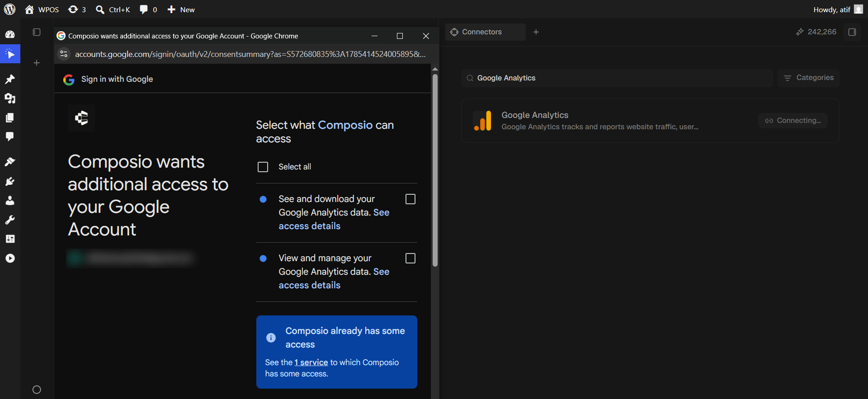This screenshot has height=399, width=868.
Task: Open the comments bubble showing 0
Action: (x=148, y=9)
